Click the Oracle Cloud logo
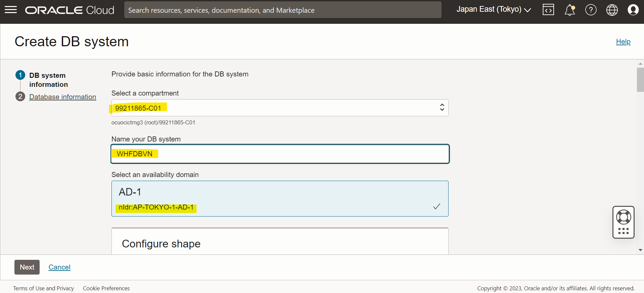The image size is (644, 293). coord(70,10)
